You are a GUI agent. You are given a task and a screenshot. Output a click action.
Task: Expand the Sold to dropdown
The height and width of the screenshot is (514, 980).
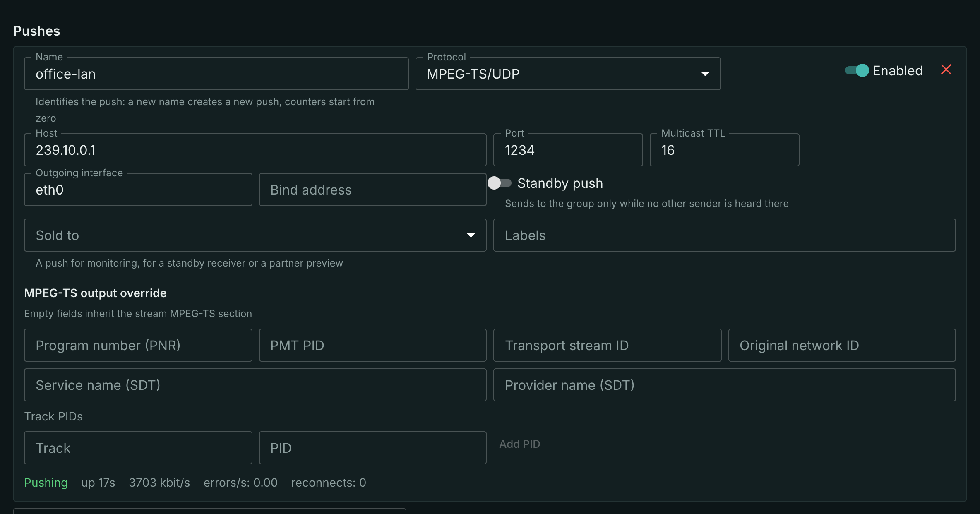[255, 235]
